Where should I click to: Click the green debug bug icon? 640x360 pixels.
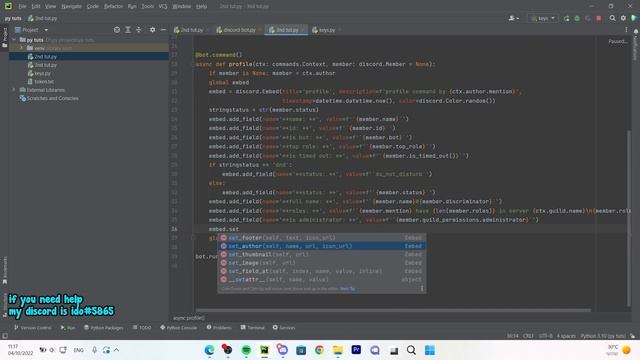[x=577, y=18]
